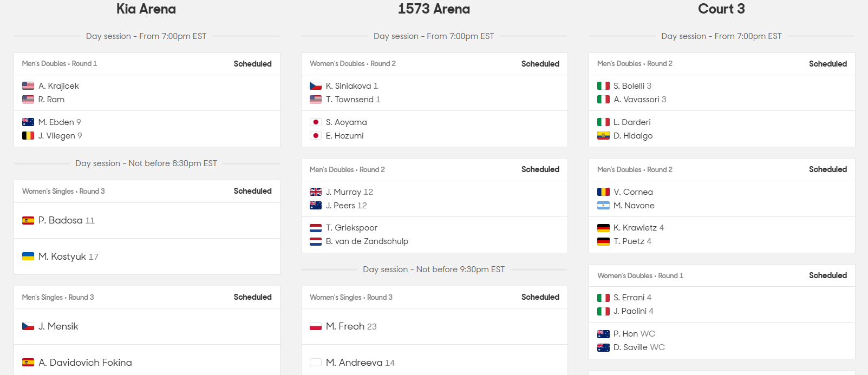868x375 pixels.
Task: Click the Belgian flag next to J. Vliegen
Action: [28, 136]
